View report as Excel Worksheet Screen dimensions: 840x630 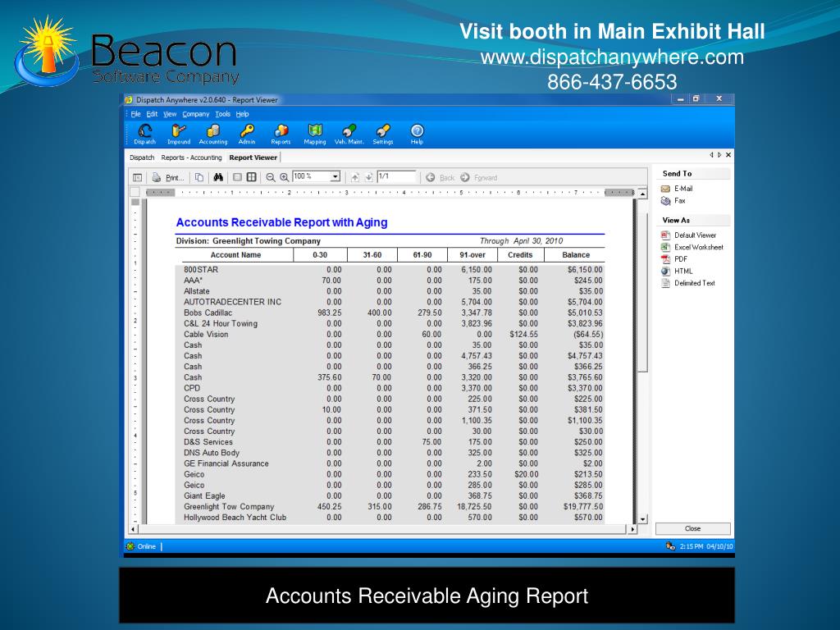point(692,248)
